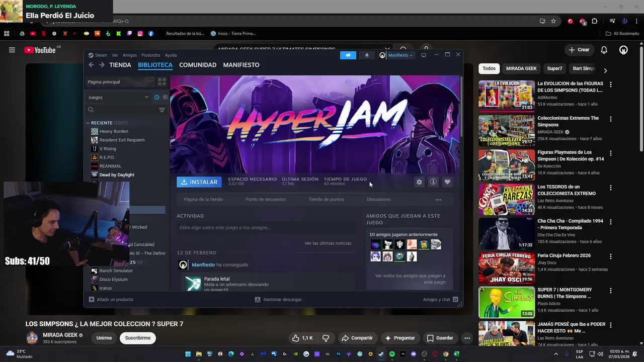This screenshot has height=362, width=644.
Task: Click Añadir un producto in Steam
Action: click(111, 300)
